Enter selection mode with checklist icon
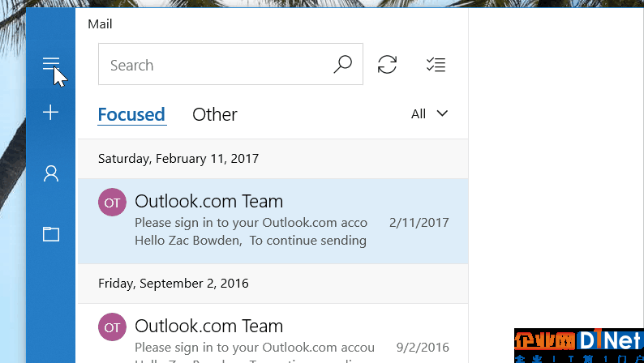Viewport: 644px width, 363px height. [436, 64]
